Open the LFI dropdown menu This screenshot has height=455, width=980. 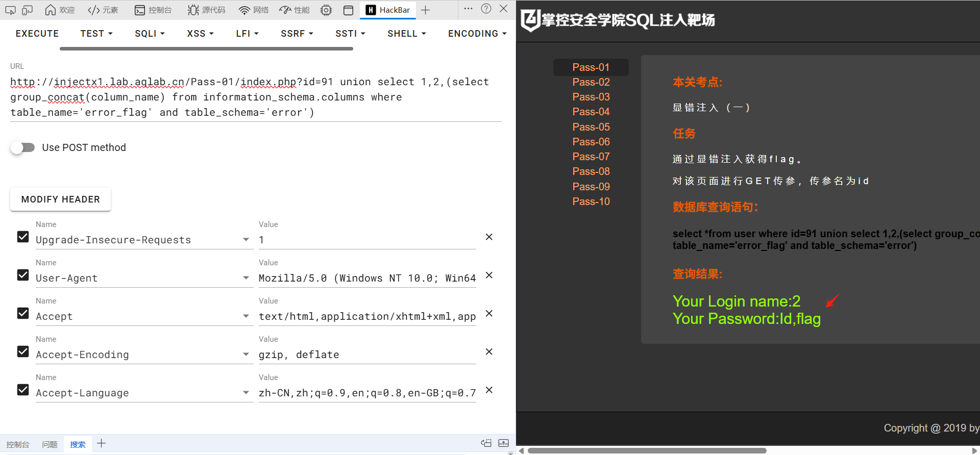(x=247, y=34)
